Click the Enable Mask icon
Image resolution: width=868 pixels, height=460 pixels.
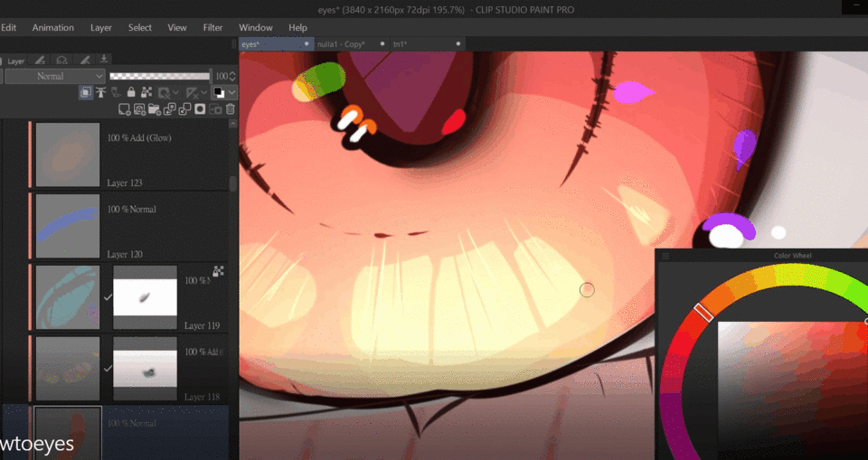click(x=164, y=92)
